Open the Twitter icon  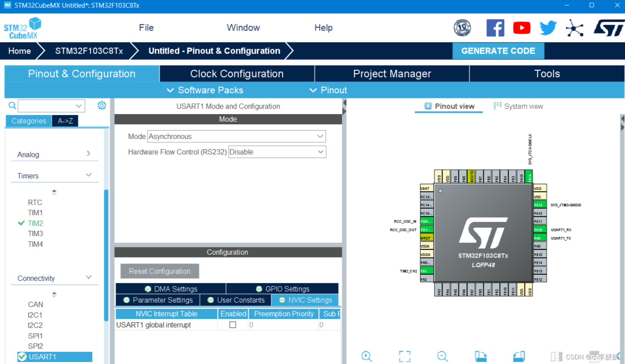point(548,28)
